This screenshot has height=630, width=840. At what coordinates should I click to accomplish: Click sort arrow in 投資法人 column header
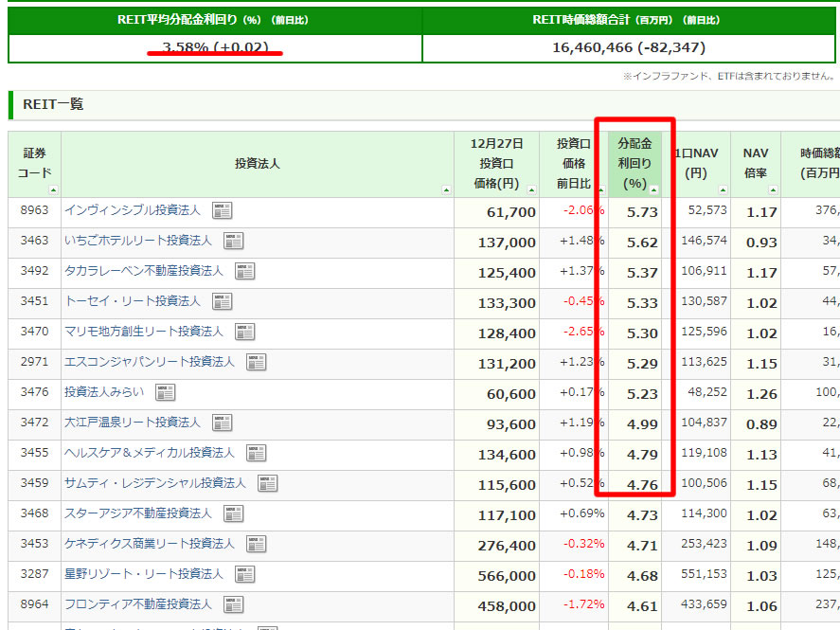(446, 190)
